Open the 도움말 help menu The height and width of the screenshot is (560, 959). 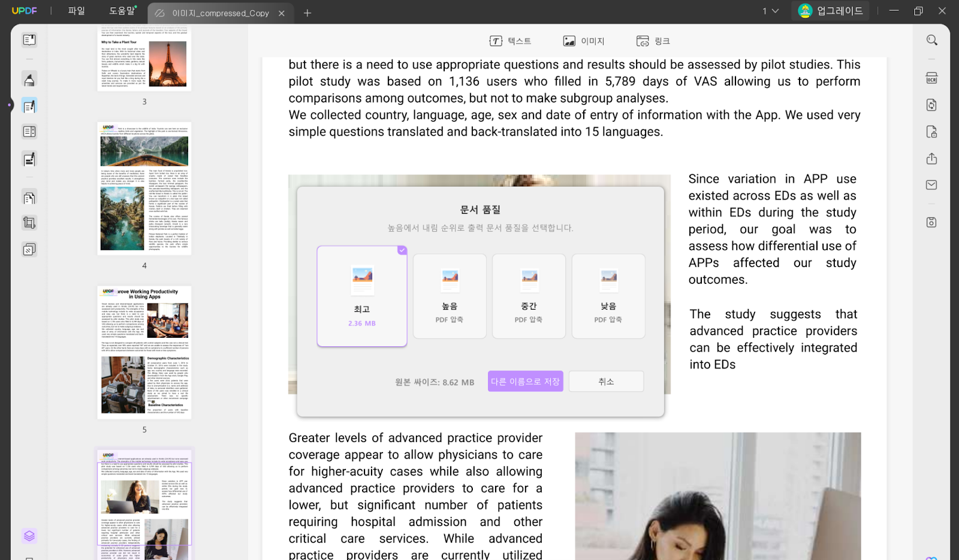(122, 11)
